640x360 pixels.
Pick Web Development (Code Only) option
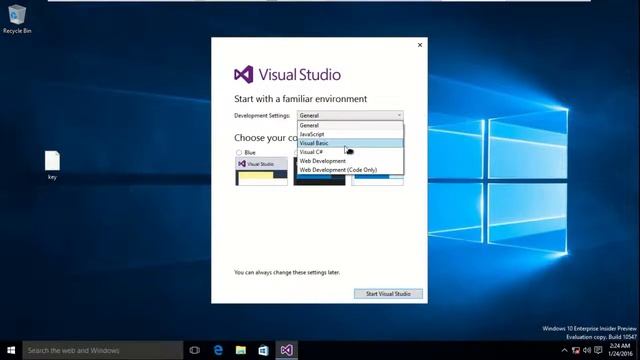tap(350, 170)
